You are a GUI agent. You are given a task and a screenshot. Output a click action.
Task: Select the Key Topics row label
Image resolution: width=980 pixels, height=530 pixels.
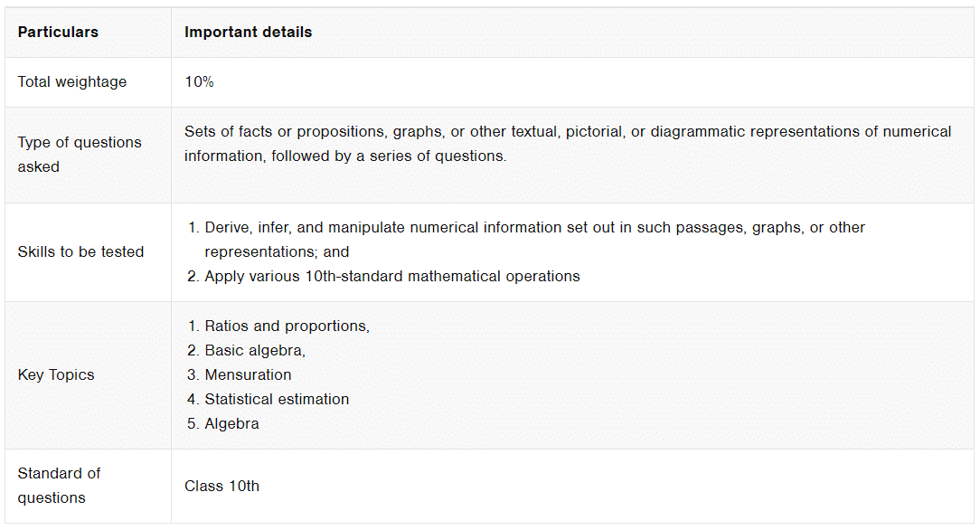point(56,375)
